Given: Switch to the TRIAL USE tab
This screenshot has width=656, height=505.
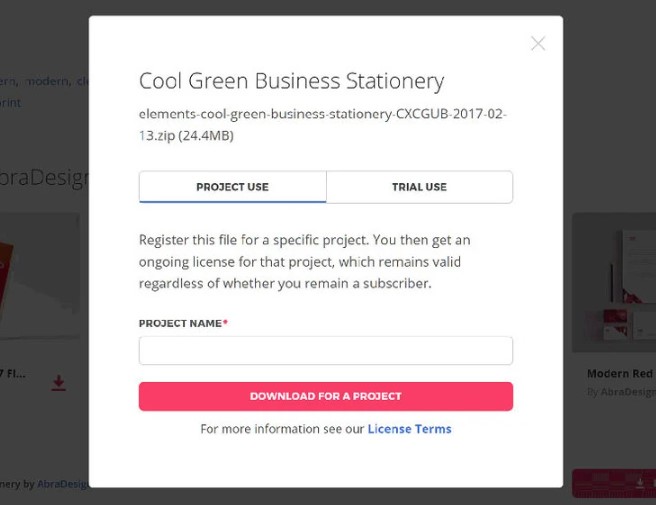Looking at the screenshot, I should [x=420, y=187].
